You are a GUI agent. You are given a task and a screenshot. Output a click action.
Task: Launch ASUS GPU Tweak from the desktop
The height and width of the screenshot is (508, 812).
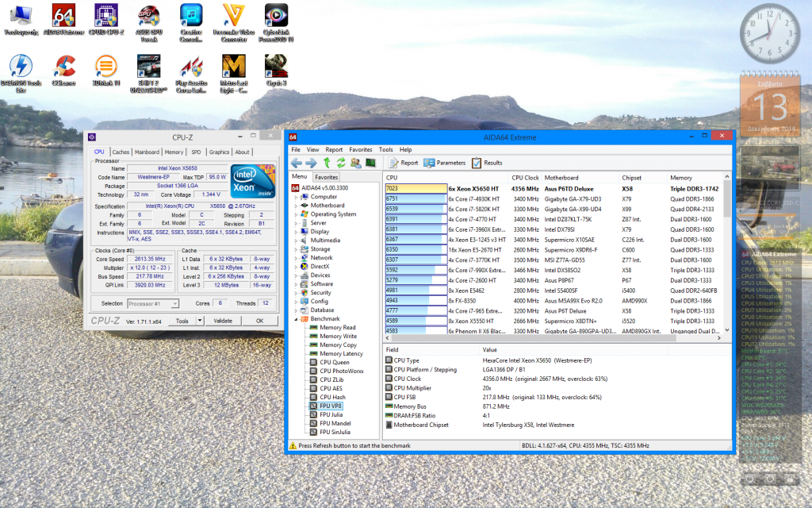[148, 23]
